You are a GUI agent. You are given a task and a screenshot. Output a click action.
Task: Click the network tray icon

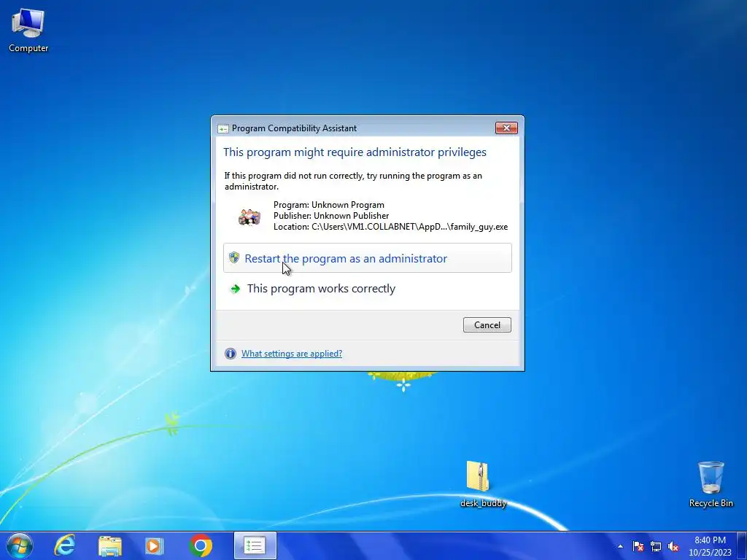[656, 546]
